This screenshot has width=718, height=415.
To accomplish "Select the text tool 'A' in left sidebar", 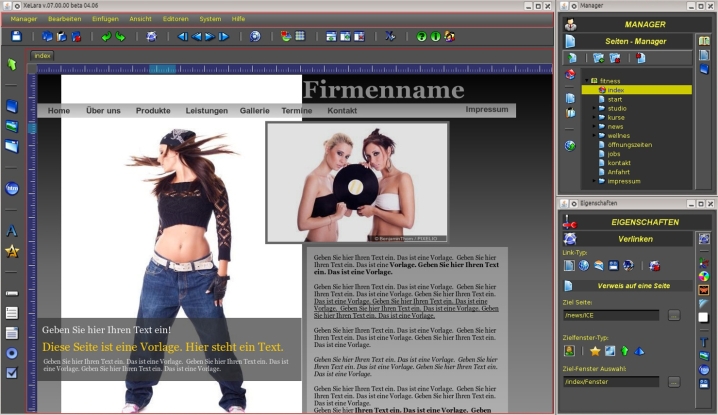I will (12, 231).
